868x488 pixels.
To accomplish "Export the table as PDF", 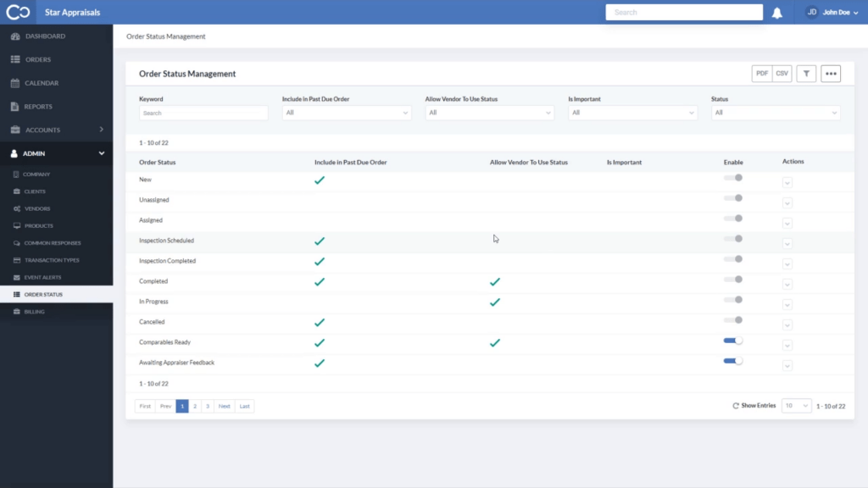I will coord(762,74).
